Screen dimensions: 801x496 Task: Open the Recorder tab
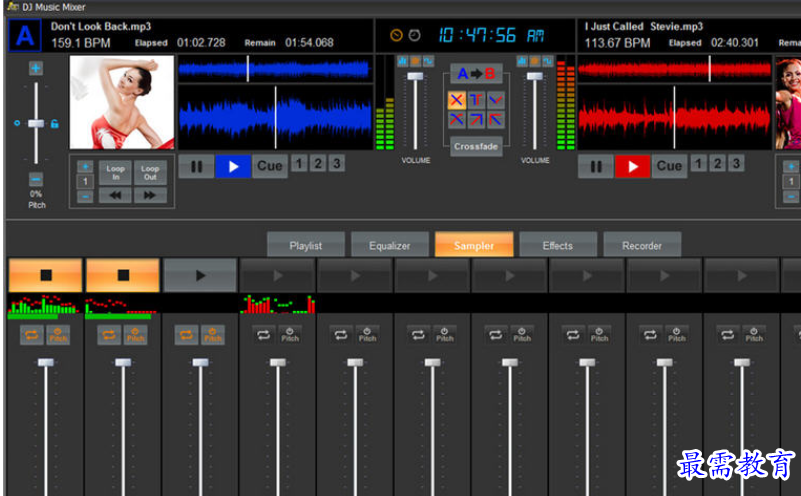pyautogui.click(x=642, y=245)
